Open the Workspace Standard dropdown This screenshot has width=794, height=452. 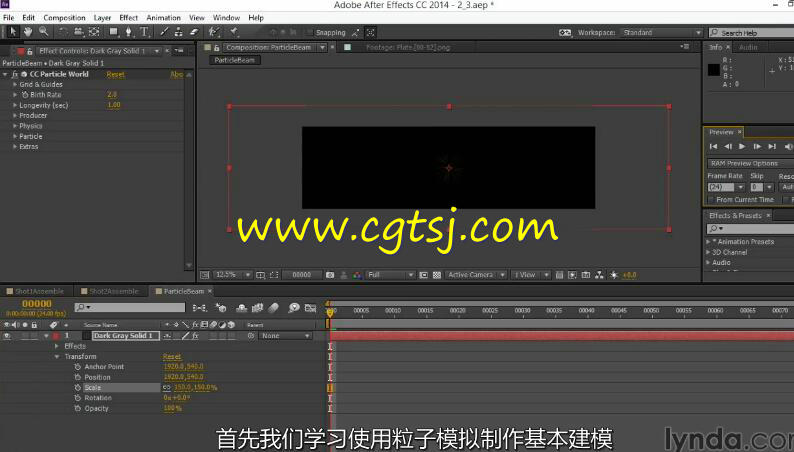coord(662,32)
